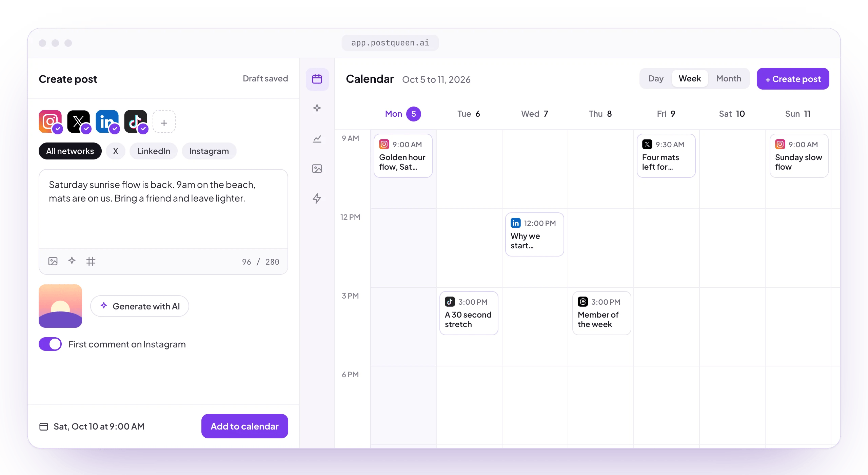
Task: Click the Draft saved status text
Action: pos(265,79)
